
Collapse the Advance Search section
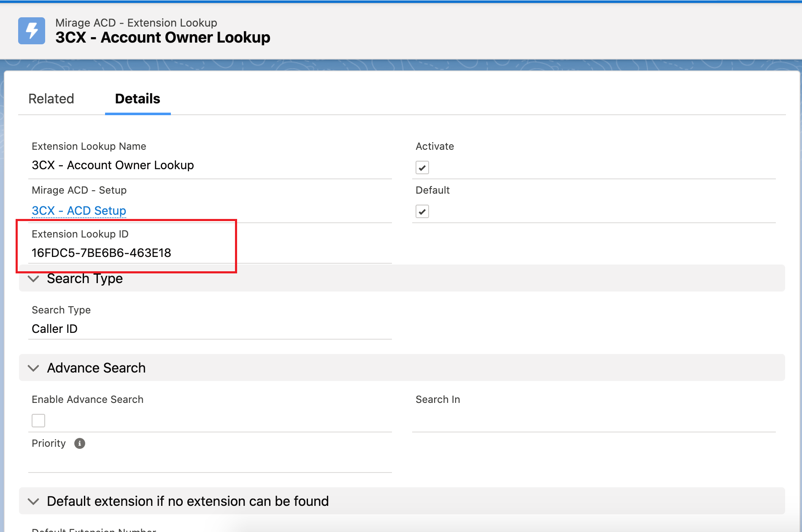33,368
